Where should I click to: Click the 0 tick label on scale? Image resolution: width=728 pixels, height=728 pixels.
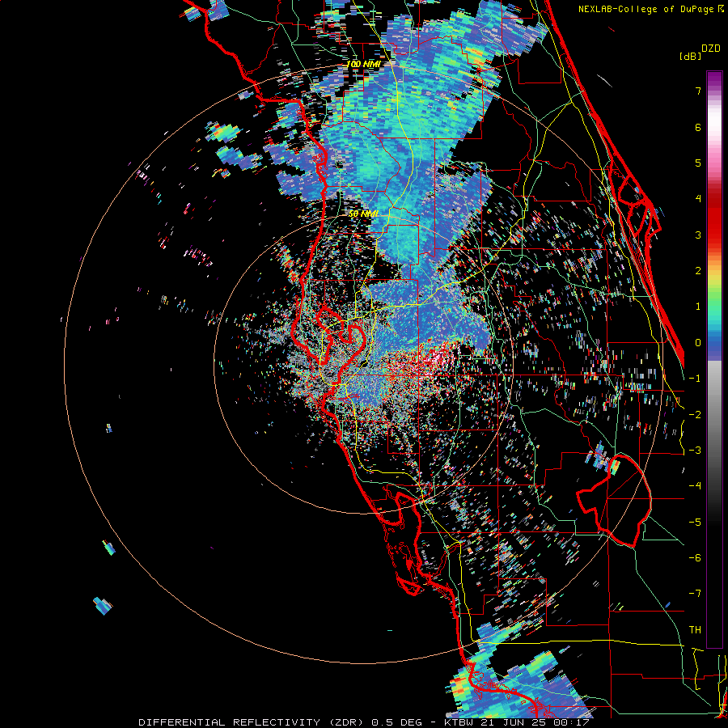point(698,343)
